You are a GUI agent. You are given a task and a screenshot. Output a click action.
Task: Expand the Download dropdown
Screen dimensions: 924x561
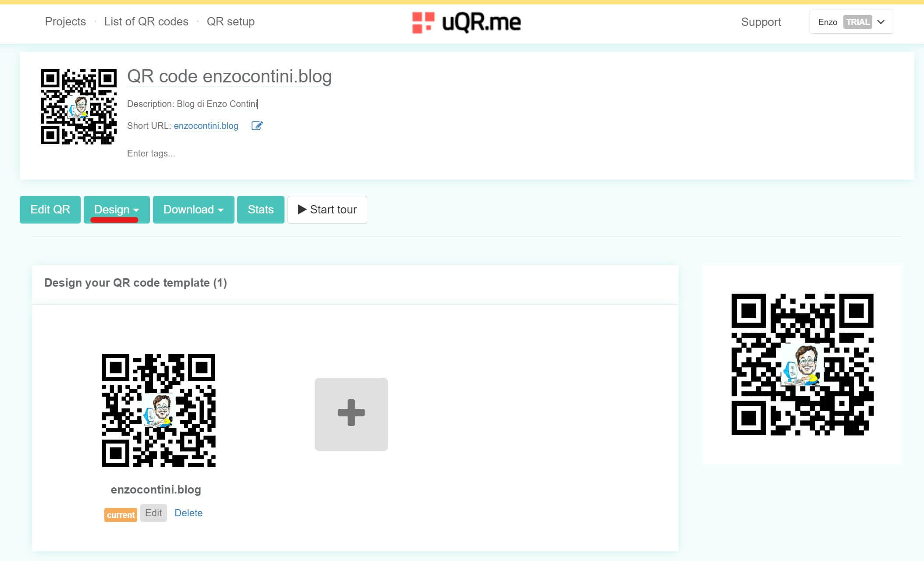pyautogui.click(x=193, y=209)
